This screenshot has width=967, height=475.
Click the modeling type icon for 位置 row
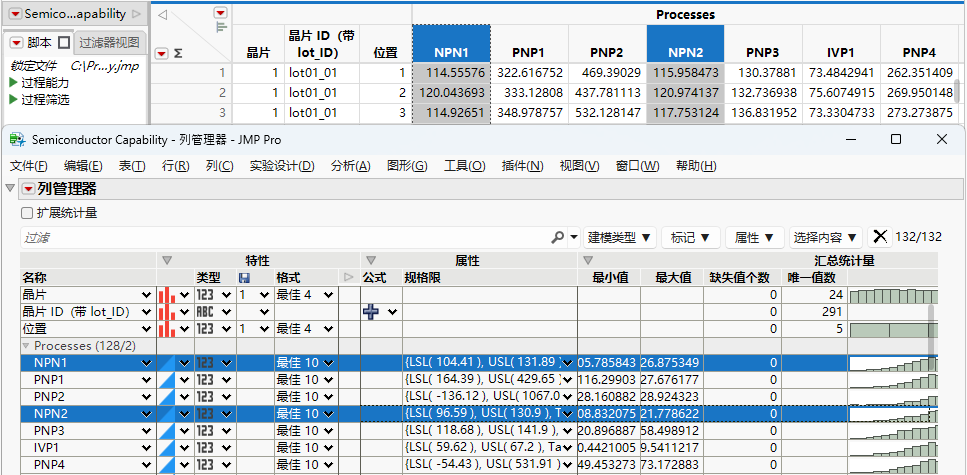[x=167, y=329]
